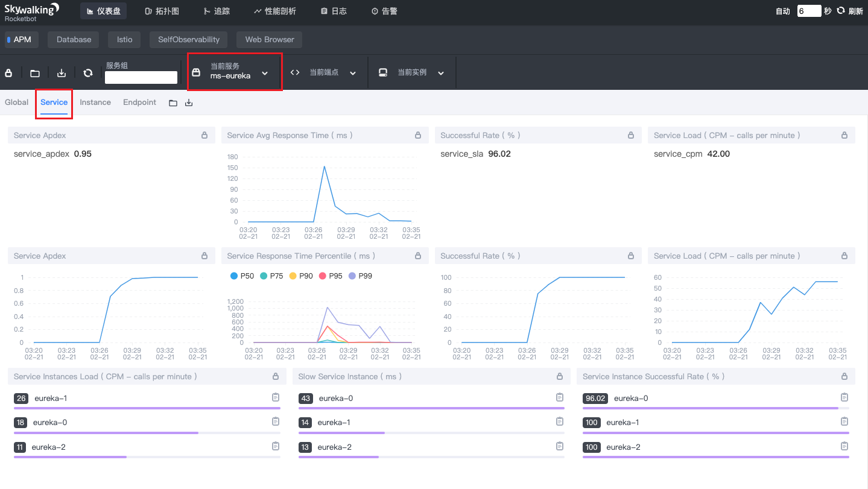This screenshot has width=868, height=489.
Task: Open the folder icon beside the toolbar lock
Action: pos(35,73)
